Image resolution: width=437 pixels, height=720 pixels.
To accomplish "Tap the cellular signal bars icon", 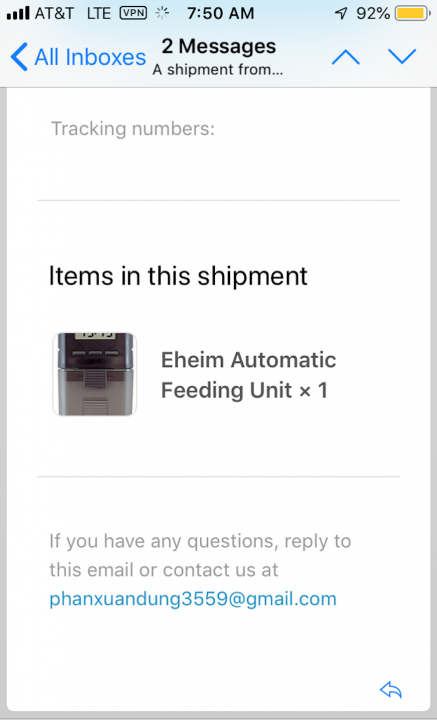I will click(18, 13).
